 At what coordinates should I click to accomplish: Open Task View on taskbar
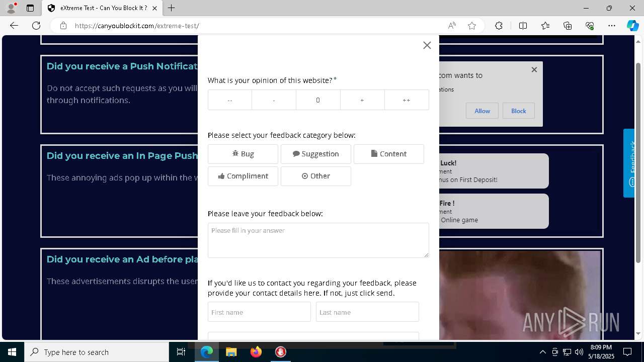[x=181, y=352]
